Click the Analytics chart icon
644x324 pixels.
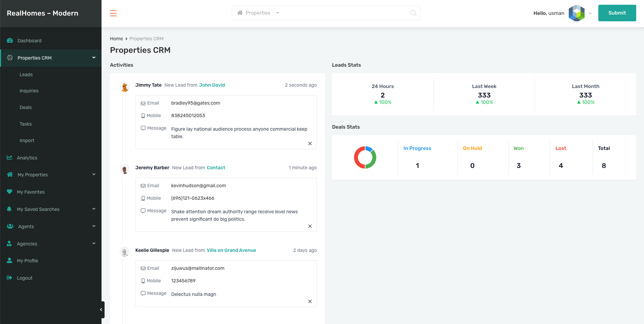(9, 158)
